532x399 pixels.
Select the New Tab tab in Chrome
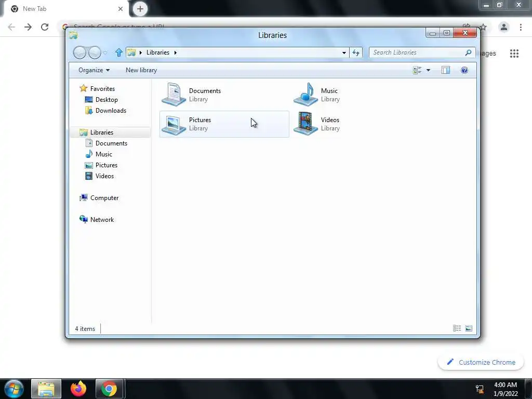coord(66,9)
